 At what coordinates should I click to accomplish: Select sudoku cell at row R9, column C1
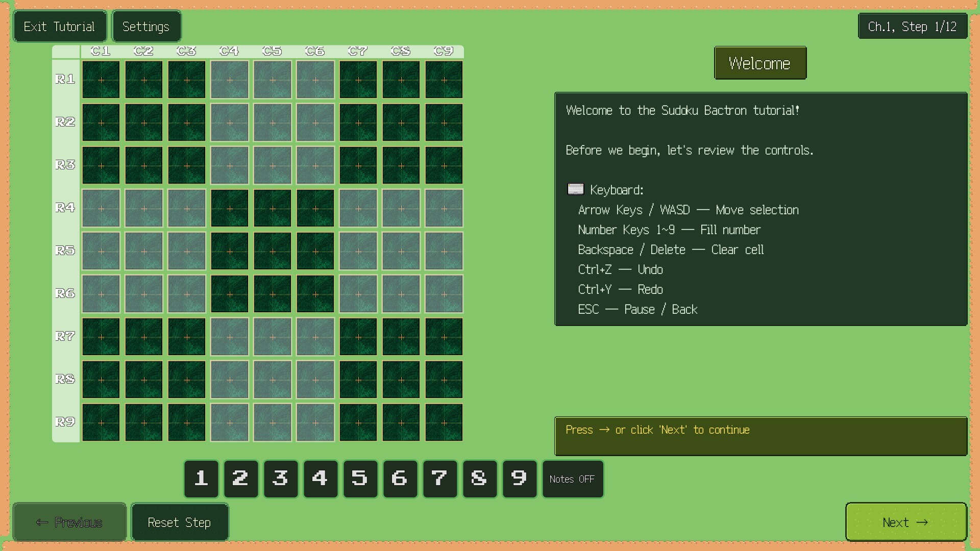(x=101, y=422)
